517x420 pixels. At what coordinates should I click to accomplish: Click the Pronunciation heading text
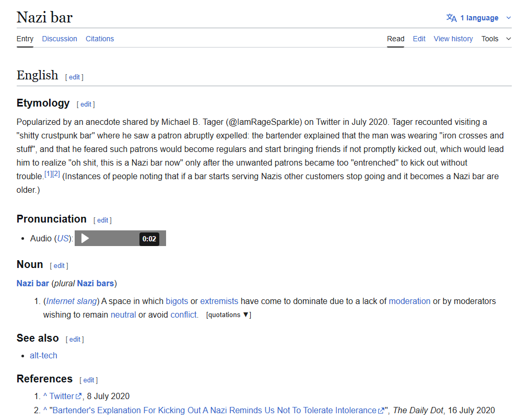pos(51,219)
